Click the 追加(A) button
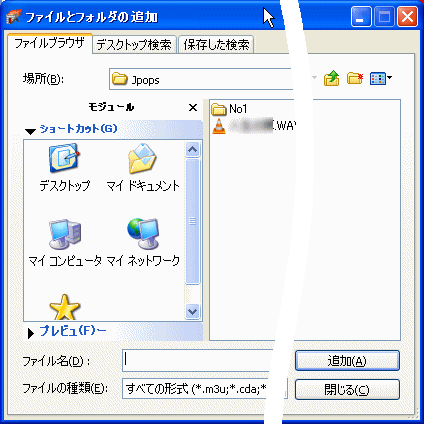 347,360
